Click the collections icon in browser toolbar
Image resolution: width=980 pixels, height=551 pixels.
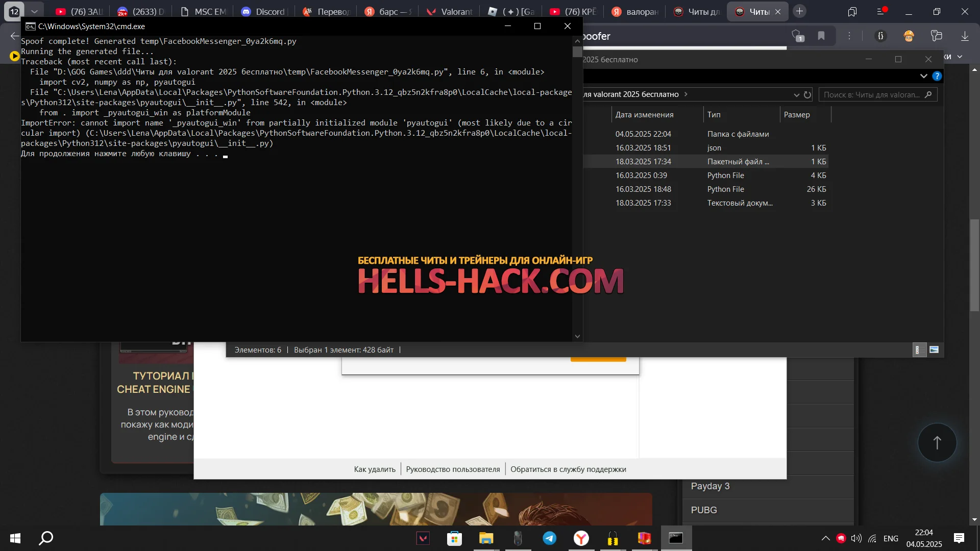(x=937, y=36)
